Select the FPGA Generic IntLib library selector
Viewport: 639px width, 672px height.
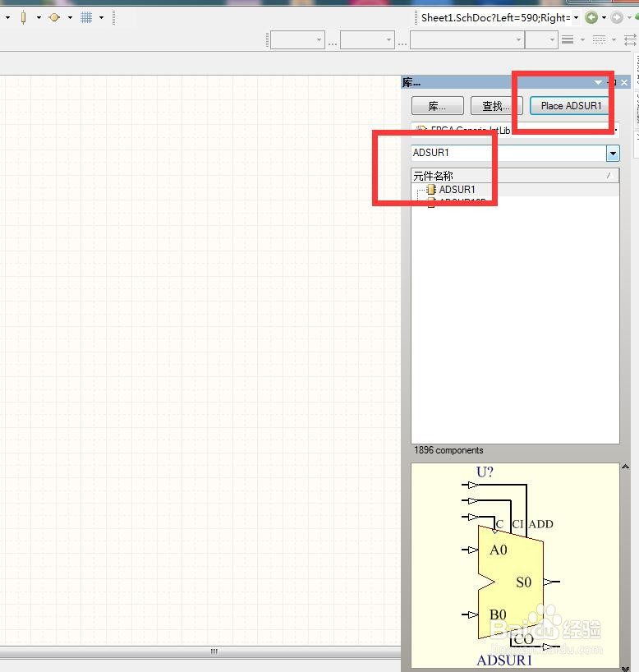tap(515, 130)
